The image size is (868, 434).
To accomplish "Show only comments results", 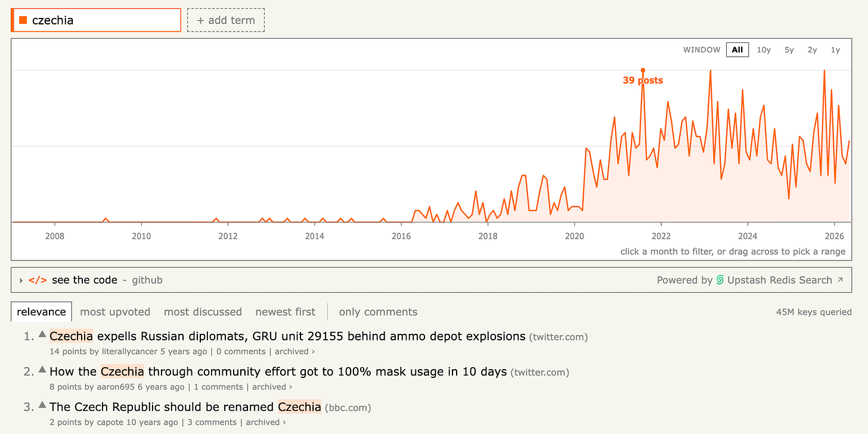I will click(378, 312).
